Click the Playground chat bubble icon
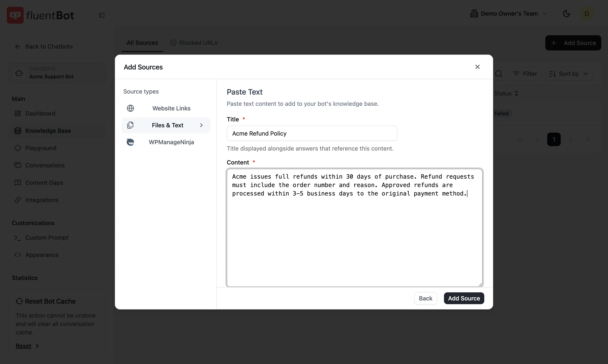This screenshot has height=364, width=608. [x=18, y=148]
